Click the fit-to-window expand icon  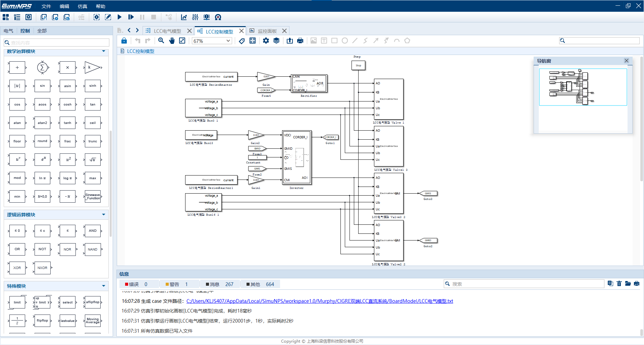tap(182, 41)
